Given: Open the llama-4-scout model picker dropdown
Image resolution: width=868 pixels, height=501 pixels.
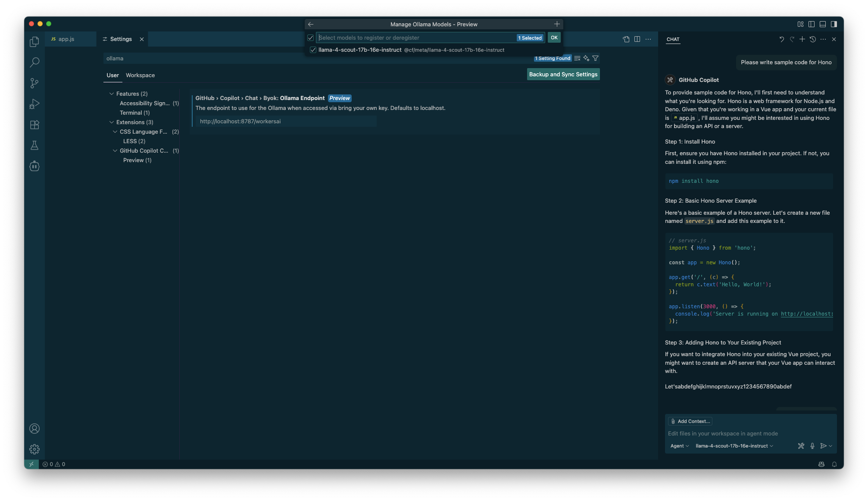Looking at the screenshot, I should pyautogui.click(x=734, y=446).
